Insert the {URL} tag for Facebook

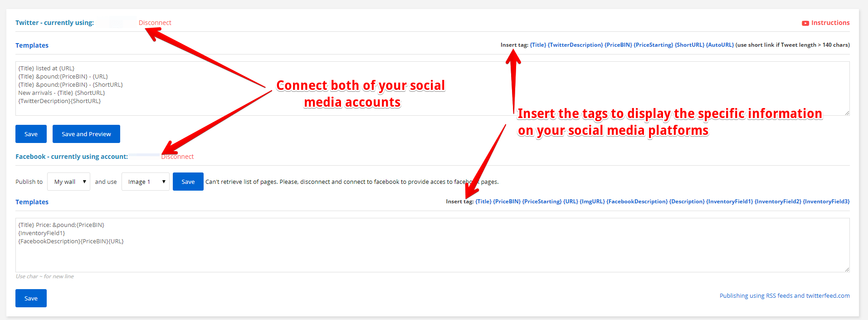[571, 202]
